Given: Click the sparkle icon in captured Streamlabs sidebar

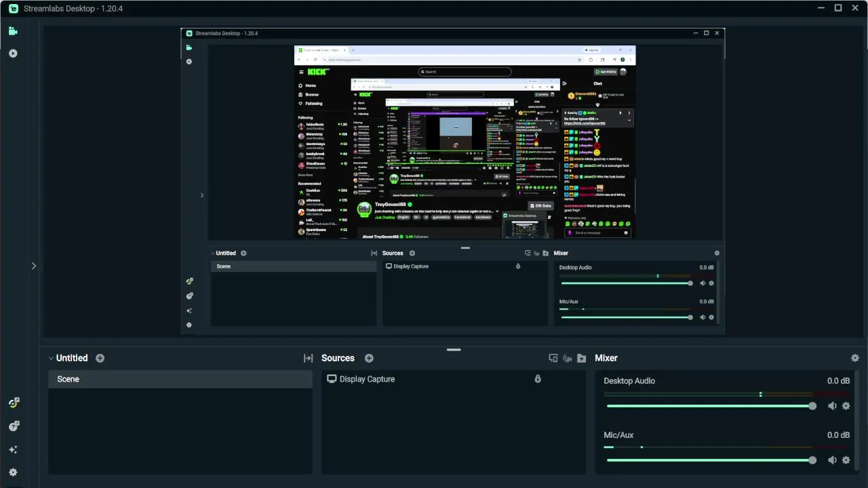Looking at the screenshot, I should [x=189, y=310].
